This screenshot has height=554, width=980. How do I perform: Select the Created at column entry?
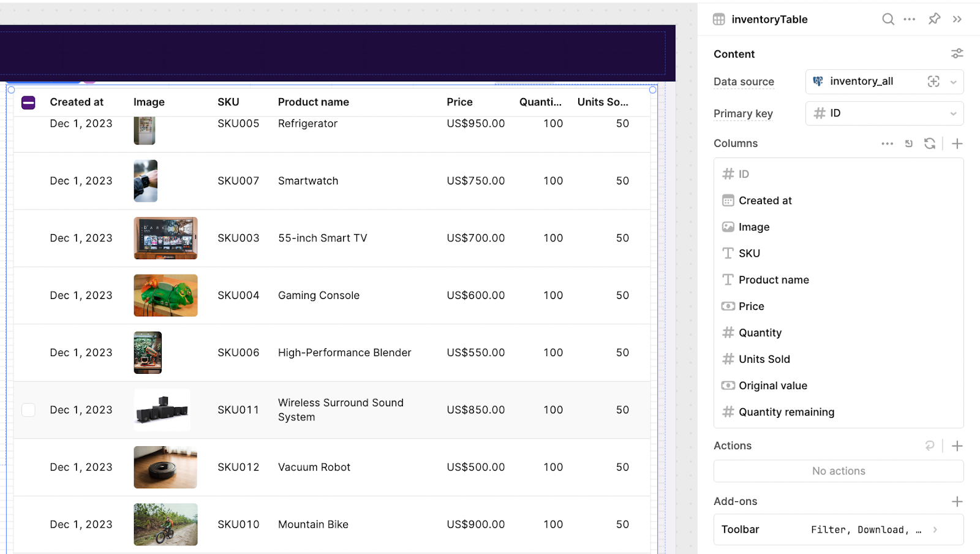coord(839,200)
